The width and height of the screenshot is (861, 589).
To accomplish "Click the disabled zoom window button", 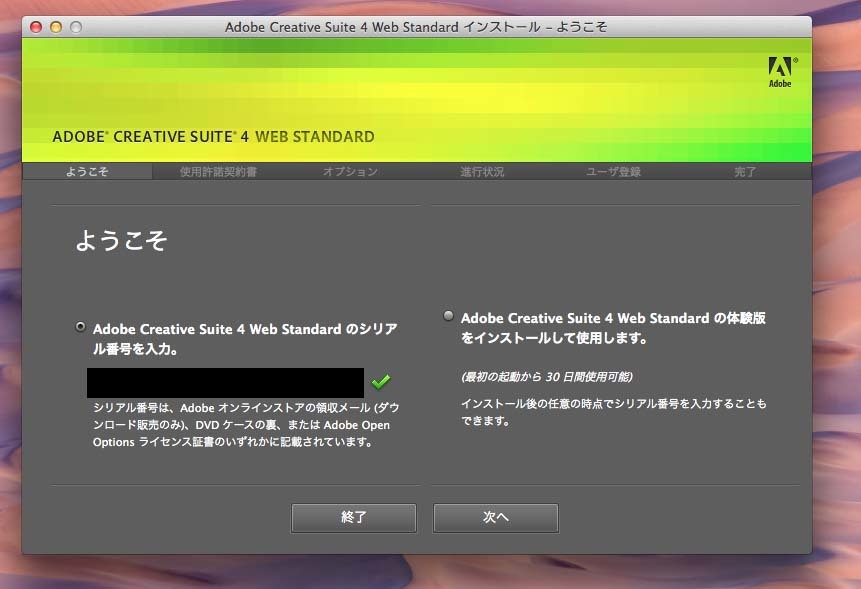I will (76, 27).
